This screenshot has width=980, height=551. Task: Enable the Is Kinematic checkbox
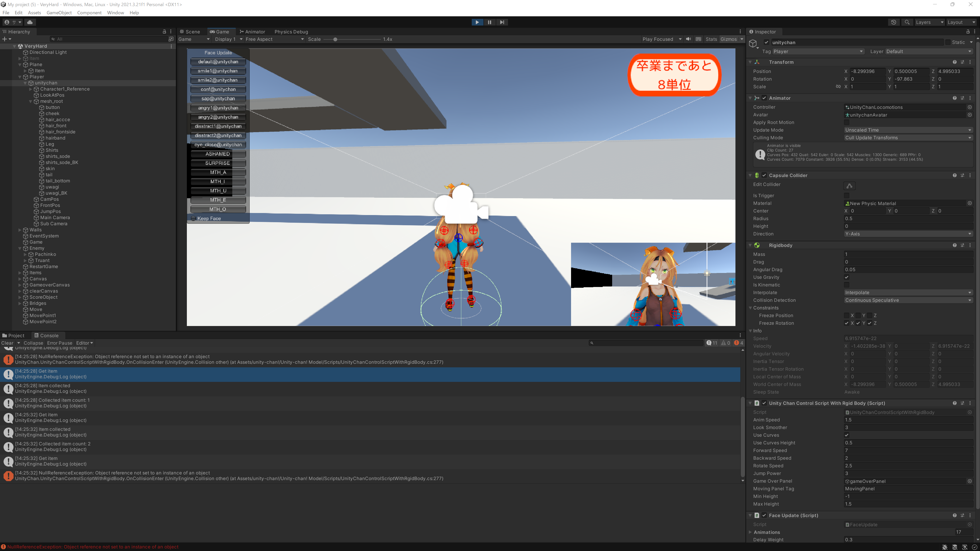coord(846,285)
